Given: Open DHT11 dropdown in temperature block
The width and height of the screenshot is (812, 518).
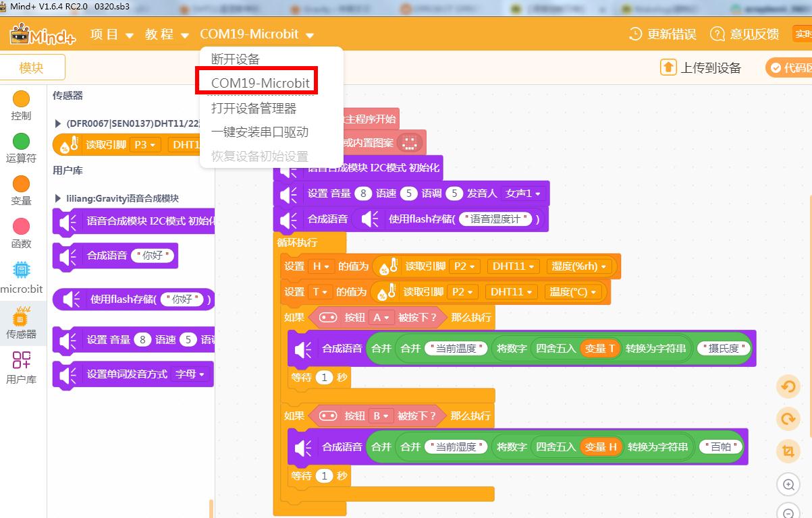Looking at the screenshot, I should point(511,292).
